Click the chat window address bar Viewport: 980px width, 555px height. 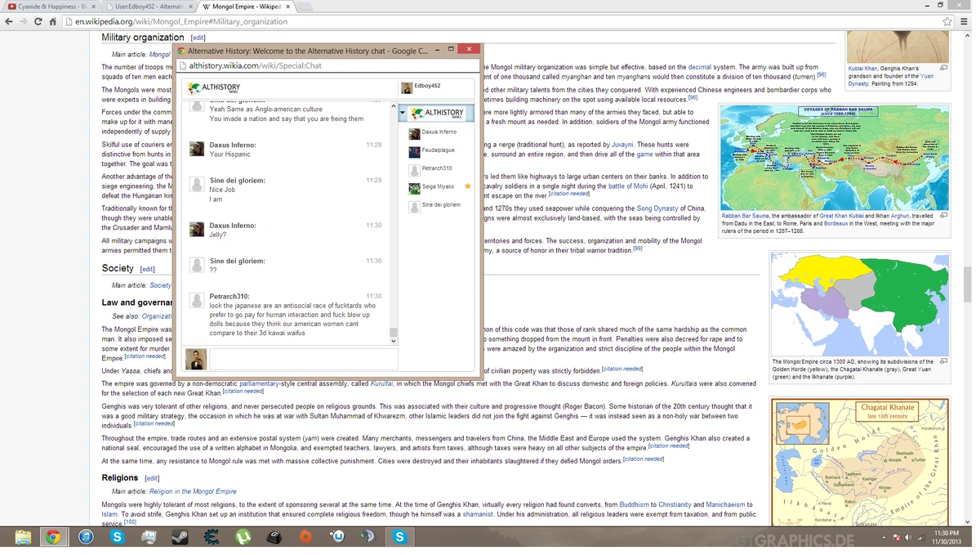(x=327, y=65)
